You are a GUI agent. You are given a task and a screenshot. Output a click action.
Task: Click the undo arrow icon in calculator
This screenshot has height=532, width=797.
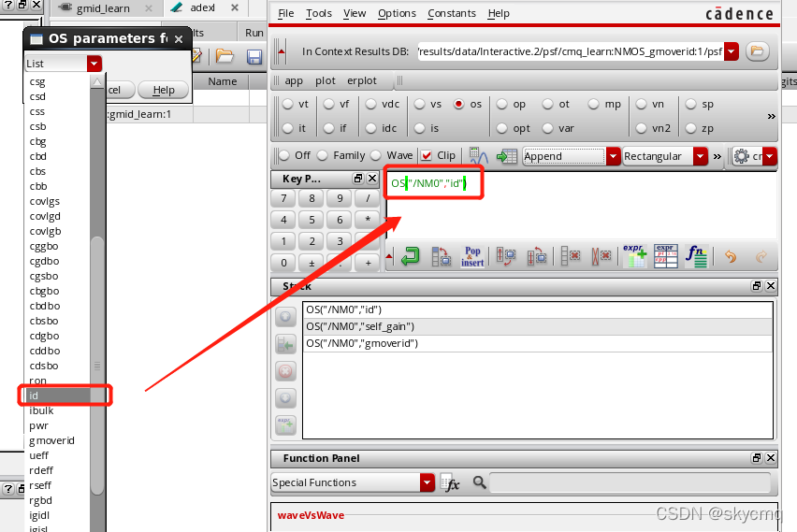[x=731, y=256]
